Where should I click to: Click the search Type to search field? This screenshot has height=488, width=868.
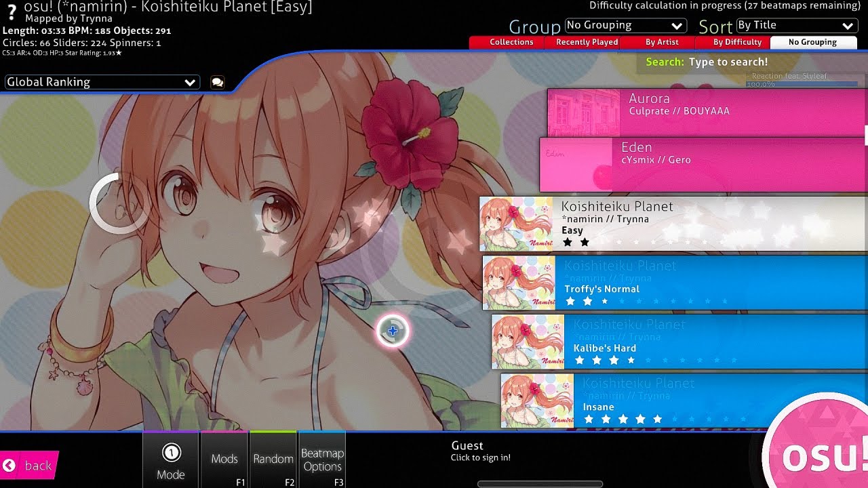[x=728, y=62]
